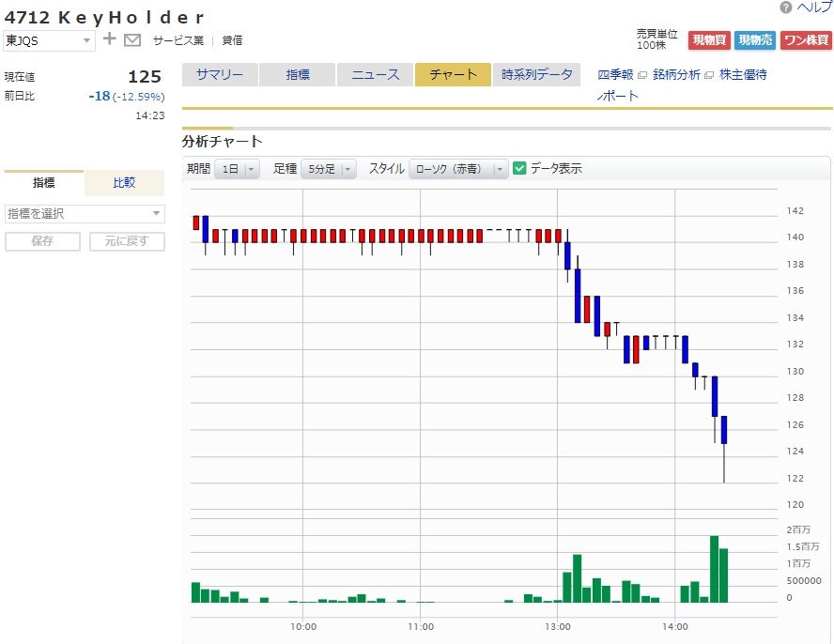Click the 元に戻す button

127,241
